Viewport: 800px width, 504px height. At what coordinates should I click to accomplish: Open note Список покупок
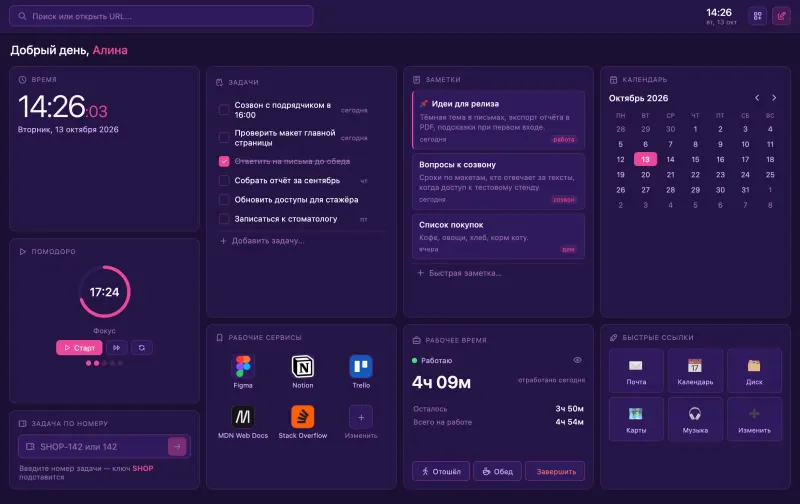click(498, 236)
